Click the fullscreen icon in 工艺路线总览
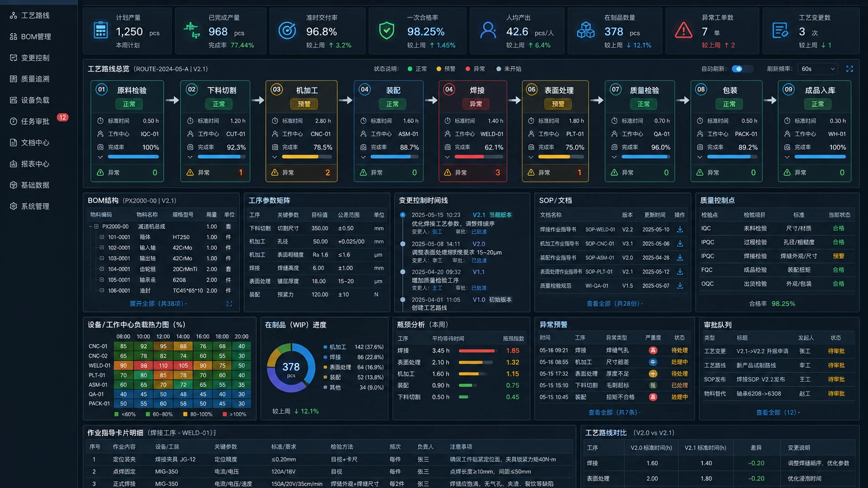 pos(849,69)
